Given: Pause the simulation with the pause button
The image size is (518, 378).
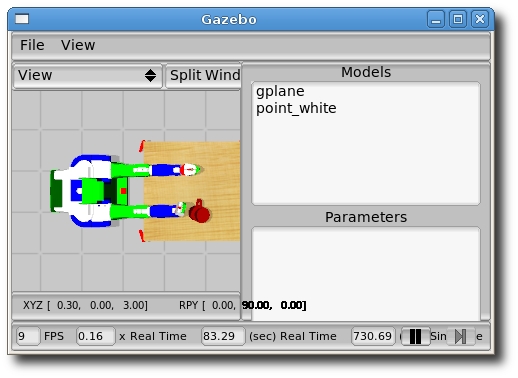Looking at the screenshot, I should click(x=415, y=336).
